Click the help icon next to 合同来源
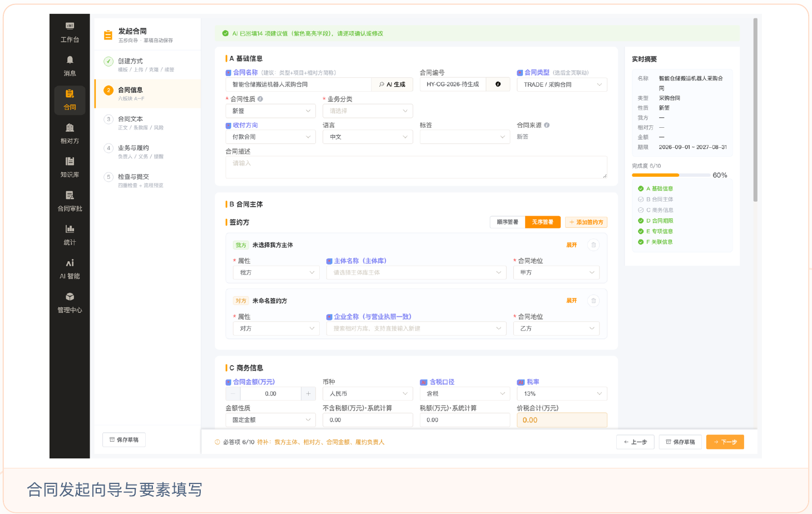This screenshot has width=812, height=514. coord(547,125)
